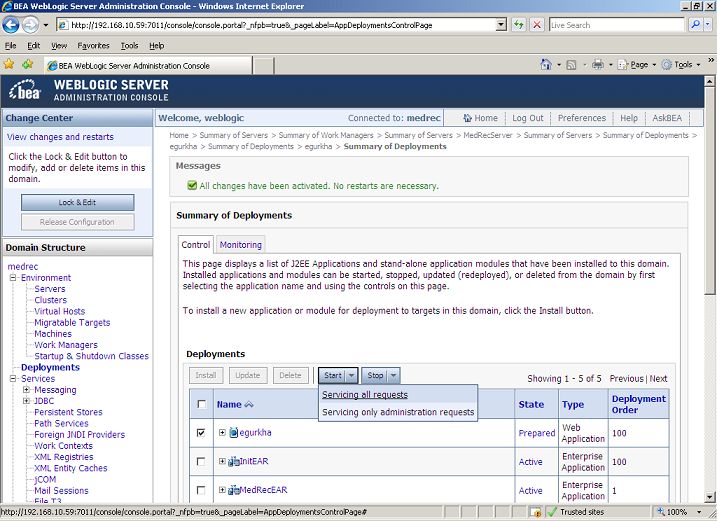717x521 pixels.
Task: Click the scrollbar down arrow
Action: [709, 496]
